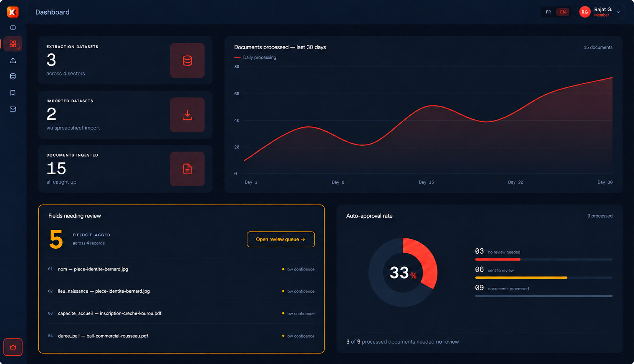
Task: Open the upload icon in sidebar
Action: coord(13,61)
